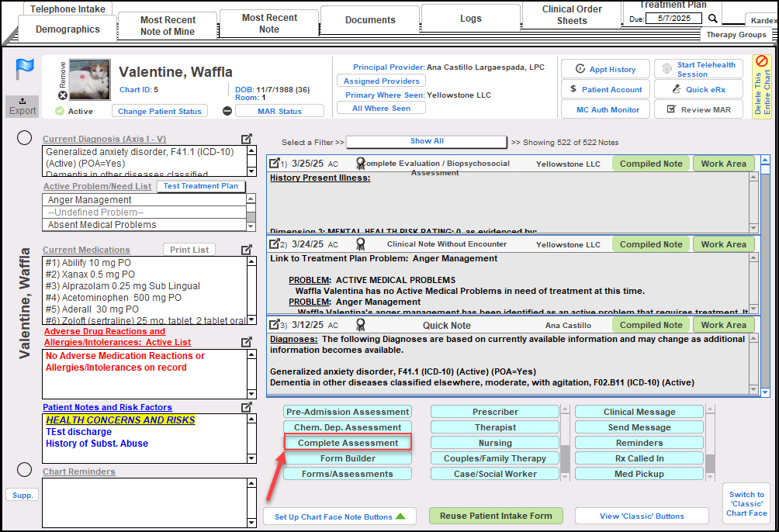The width and height of the screenshot is (779, 532).
Task: Click the Export chart icon
Action: 23,106
